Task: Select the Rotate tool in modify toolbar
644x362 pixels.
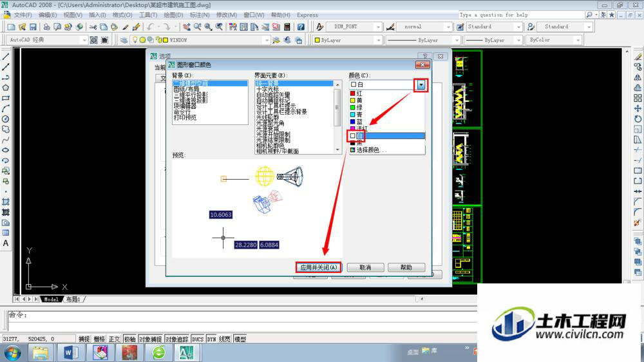Action: click(638, 119)
